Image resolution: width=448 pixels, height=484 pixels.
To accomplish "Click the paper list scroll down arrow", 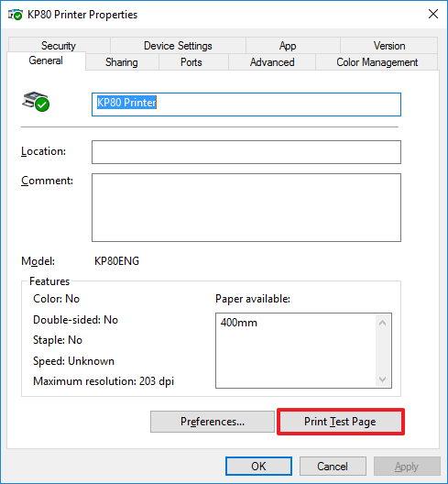I will 383,379.
